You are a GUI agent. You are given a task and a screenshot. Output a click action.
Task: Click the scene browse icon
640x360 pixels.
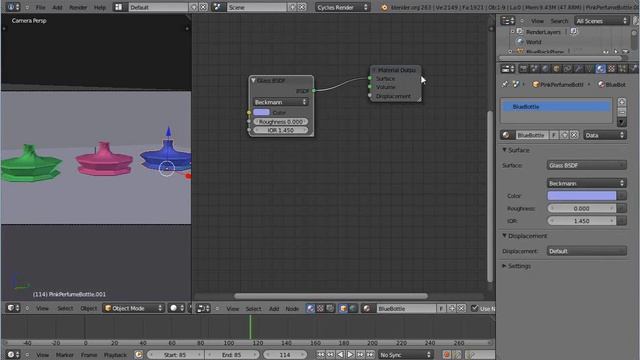click(218, 7)
